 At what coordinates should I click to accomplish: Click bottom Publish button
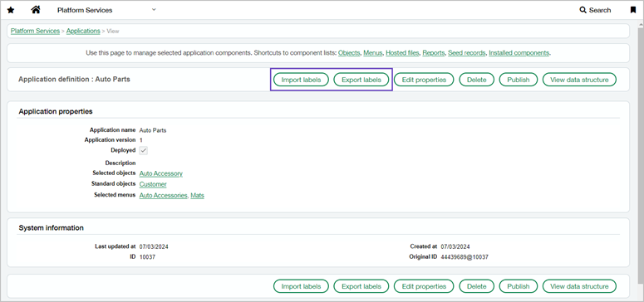click(519, 286)
